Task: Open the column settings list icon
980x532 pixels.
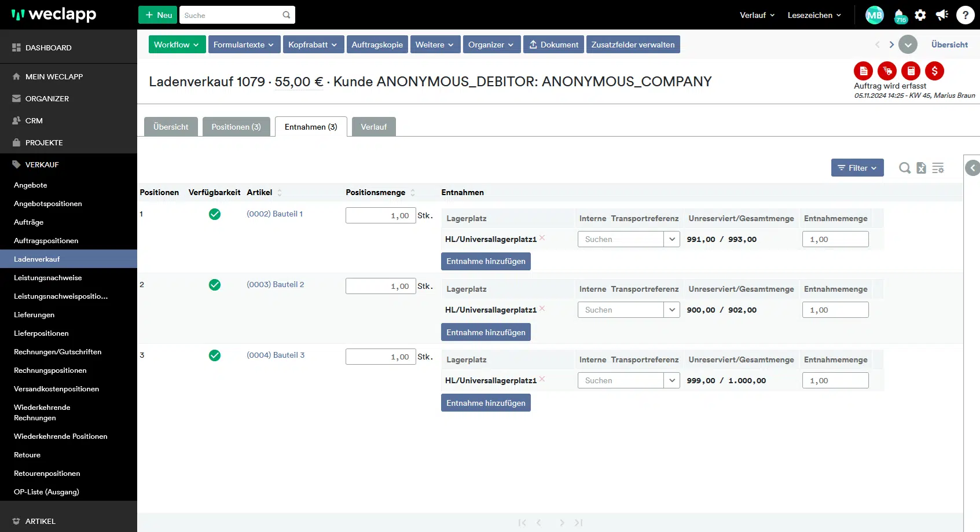Action: click(x=938, y=168)
